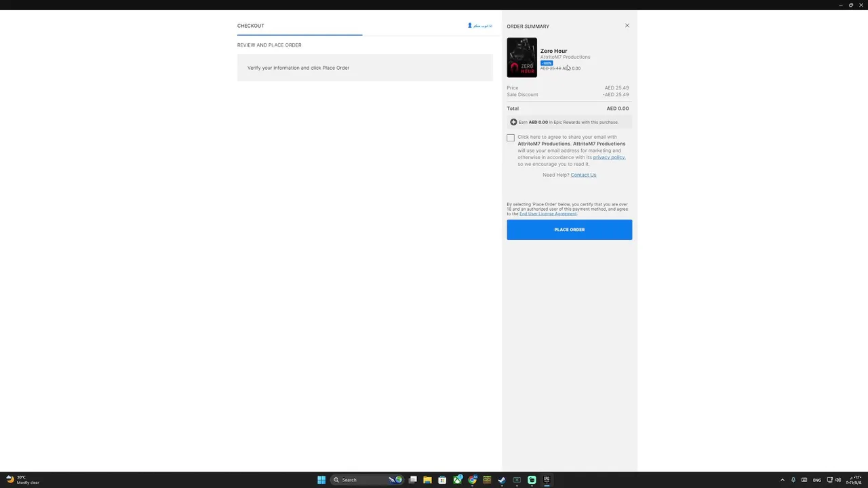
Task: Minimize the checkout window
Action: 841,5
